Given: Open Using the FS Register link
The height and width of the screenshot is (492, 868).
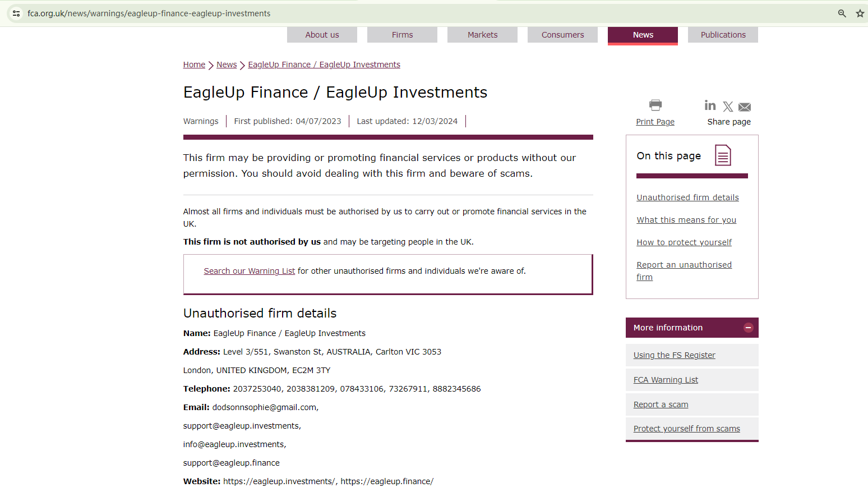Looking at the screenshot, I should tap(674, 355).
